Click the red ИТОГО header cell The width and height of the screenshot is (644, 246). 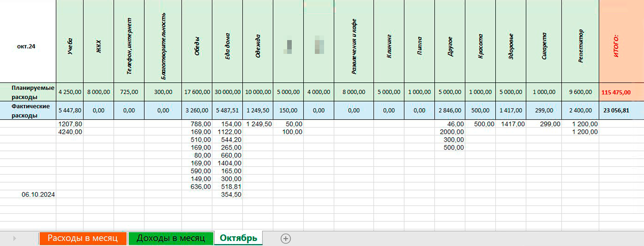point(621,41)
